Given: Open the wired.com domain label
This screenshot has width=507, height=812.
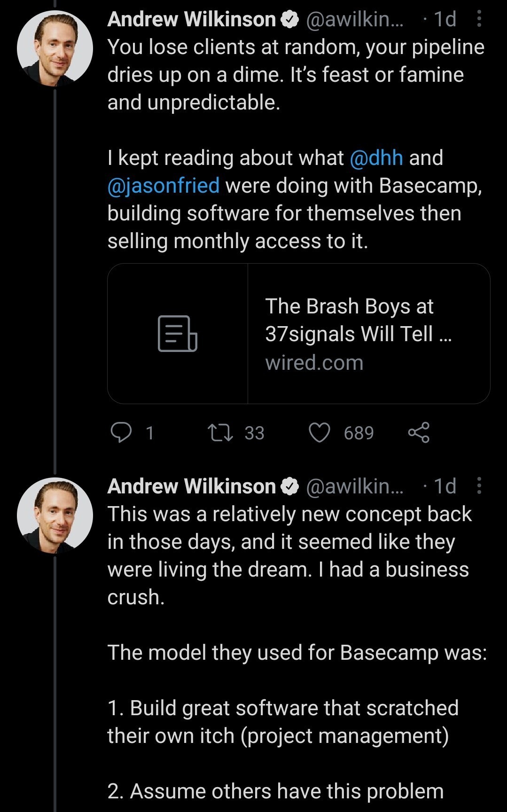Looking at the screenshot, I should coord(314,363).
